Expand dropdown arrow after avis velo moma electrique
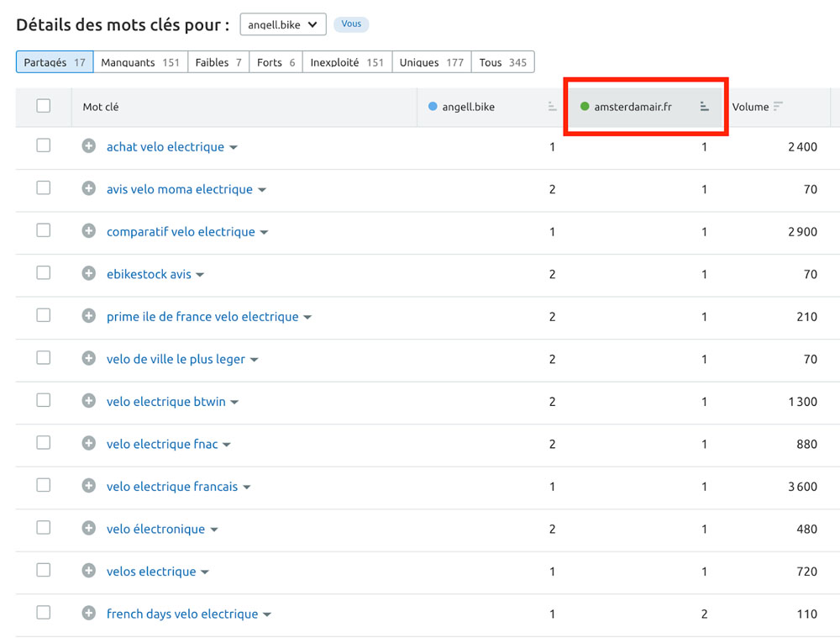 (262, 190)
